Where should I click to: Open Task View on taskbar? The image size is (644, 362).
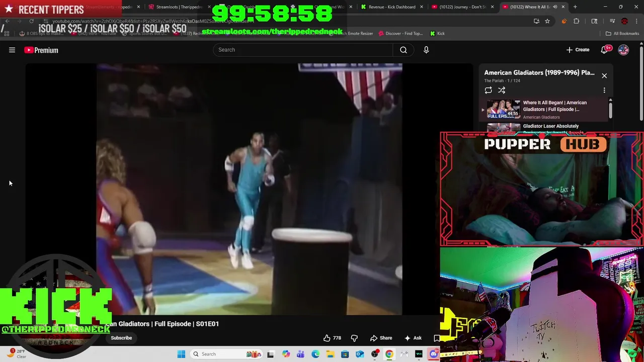pos(271,354)
